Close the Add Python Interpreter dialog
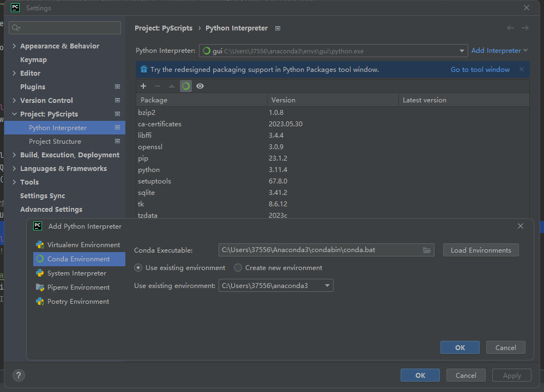The height and width of the screenshot is (392, 544). coord(521,226)
